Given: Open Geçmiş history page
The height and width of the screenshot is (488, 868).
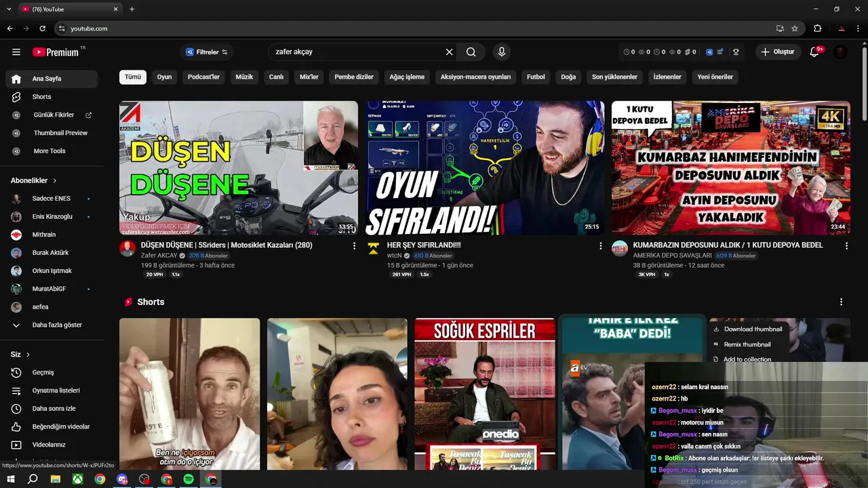Looking at the screenshot, I should coord(52,373).
